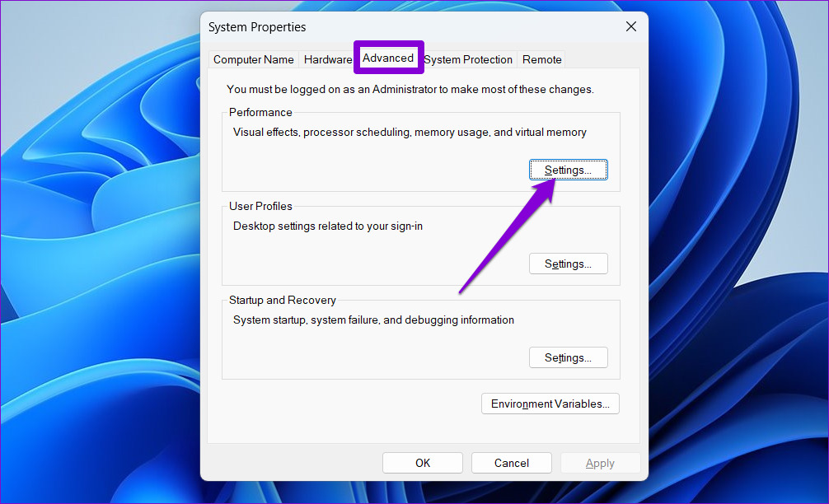This screenshot has width=829, height=504.
Task: Open Performance Settings
Action: pos(569,170)
